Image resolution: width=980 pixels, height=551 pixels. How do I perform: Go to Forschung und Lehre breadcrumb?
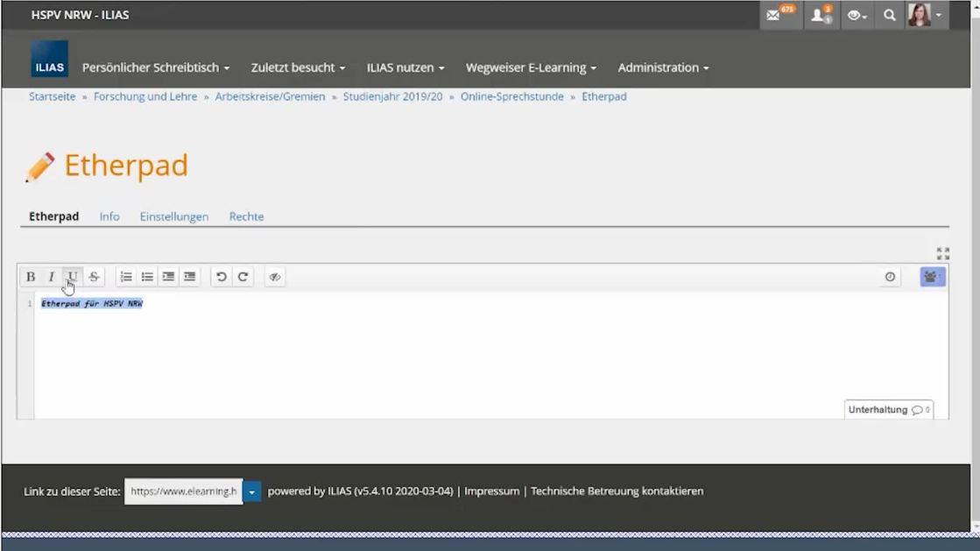145,96
